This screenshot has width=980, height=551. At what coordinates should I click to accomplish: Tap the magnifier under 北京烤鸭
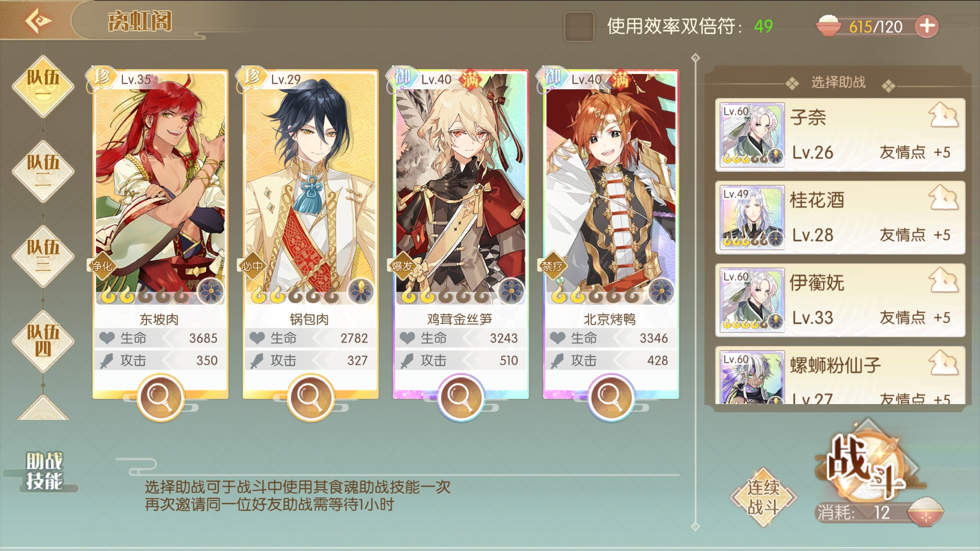click(x=610, y=397)
